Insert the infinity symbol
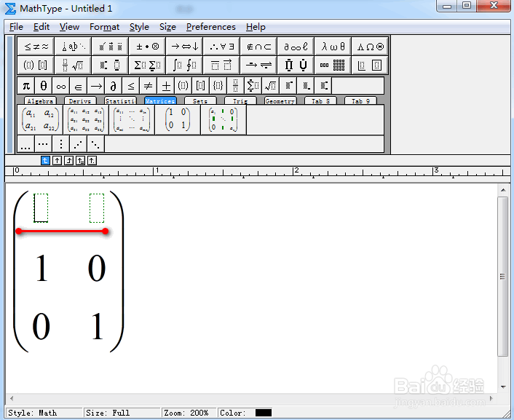 point(61,86)
